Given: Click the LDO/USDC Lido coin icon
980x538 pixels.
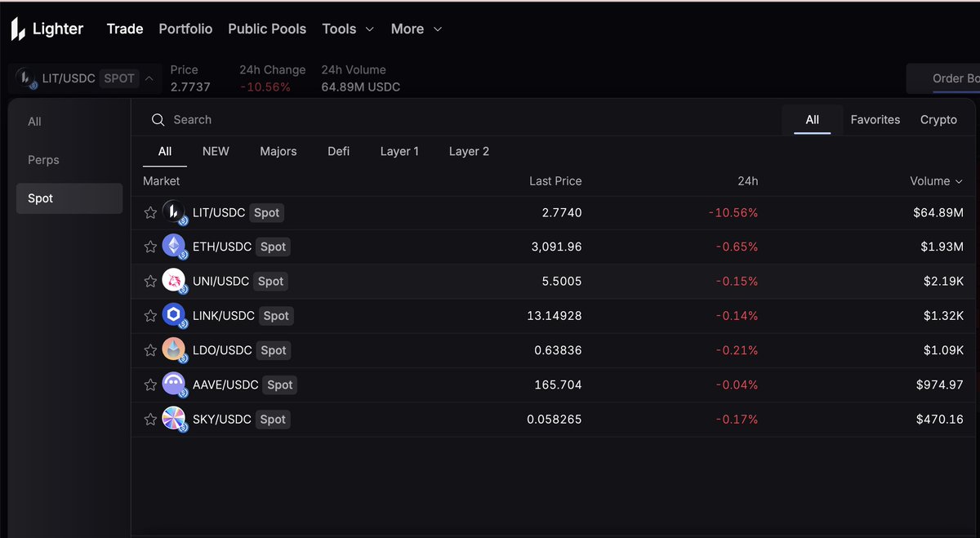Looking at the screenshot, I should [174, 350].
